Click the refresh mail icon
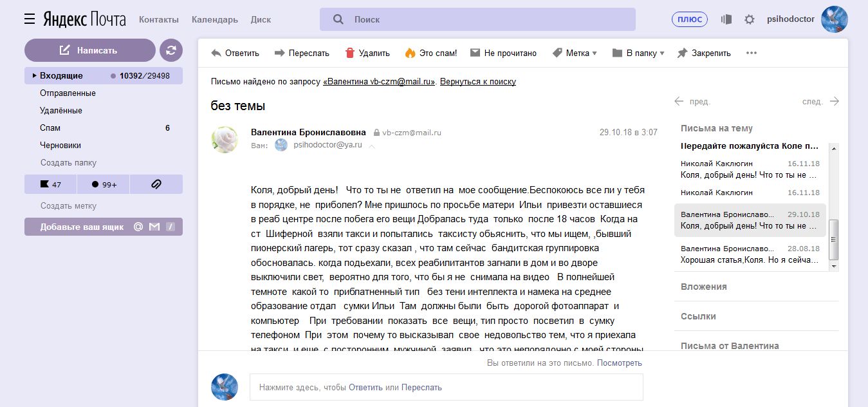Screen dimensions: 868x407 pos(171,50)
